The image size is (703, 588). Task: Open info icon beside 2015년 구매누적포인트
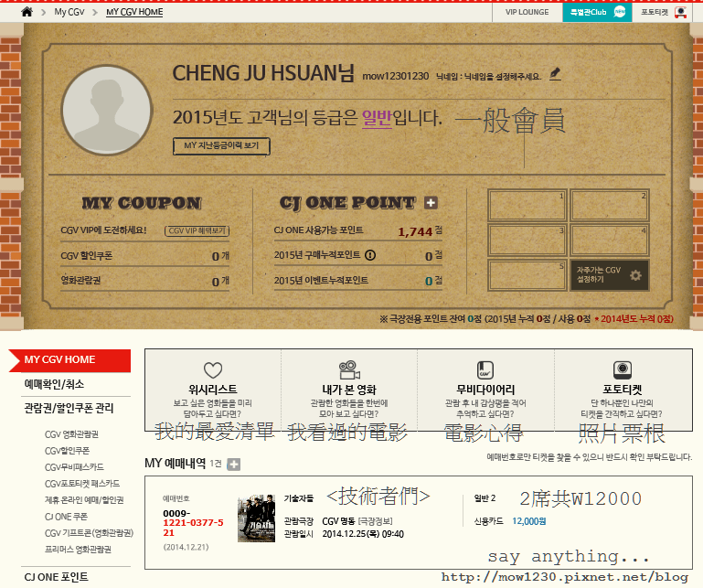pyautogui.click(x=370, y=255)
